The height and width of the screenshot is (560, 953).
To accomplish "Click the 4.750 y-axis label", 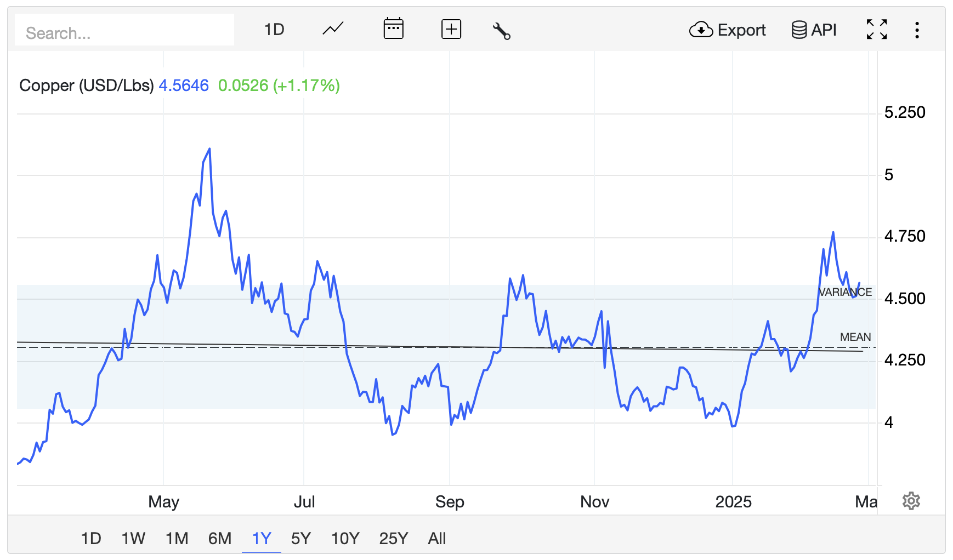I will pos(905,236).
